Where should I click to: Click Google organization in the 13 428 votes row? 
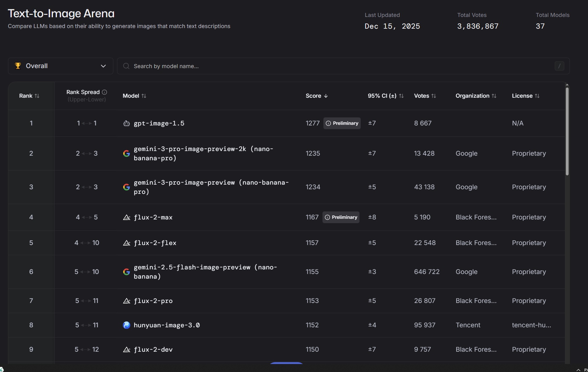(466, 153)
